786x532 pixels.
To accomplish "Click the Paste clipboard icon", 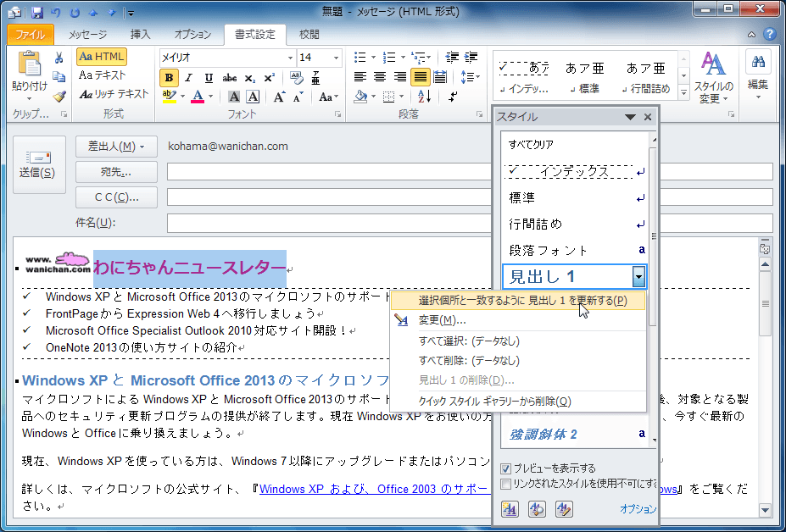I will coord(30,65).
